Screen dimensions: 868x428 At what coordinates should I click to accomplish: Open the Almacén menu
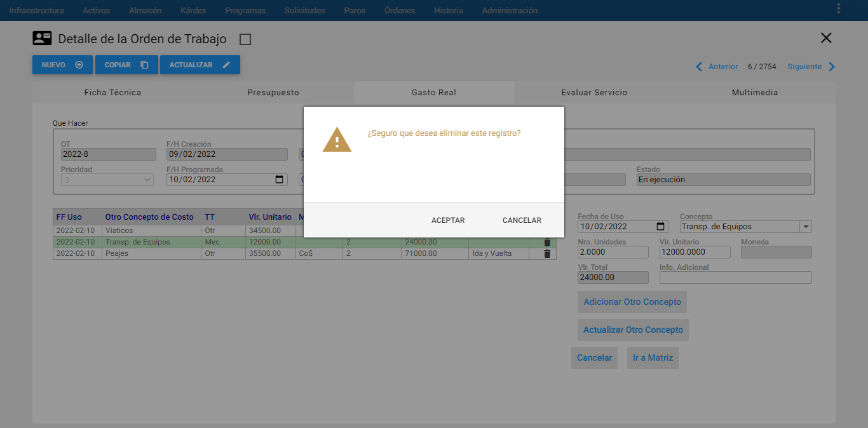click(145, 10)
